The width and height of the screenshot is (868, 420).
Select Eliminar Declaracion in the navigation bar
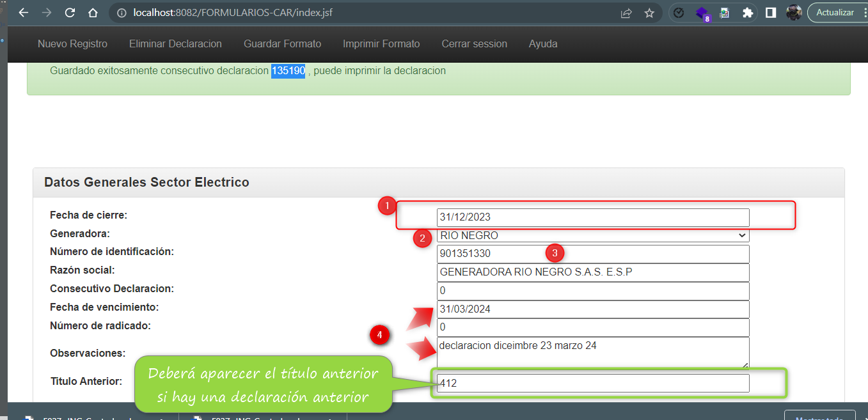pyautogui.click(x=175, y=44)
